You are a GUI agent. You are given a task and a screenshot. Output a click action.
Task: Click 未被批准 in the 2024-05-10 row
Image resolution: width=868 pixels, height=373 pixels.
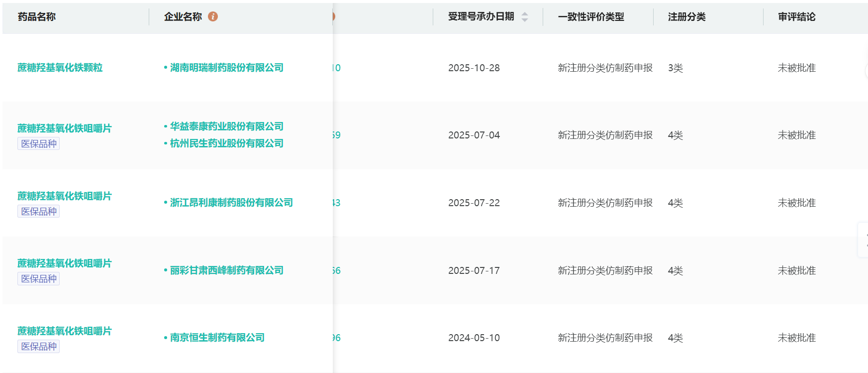[797, 338]
